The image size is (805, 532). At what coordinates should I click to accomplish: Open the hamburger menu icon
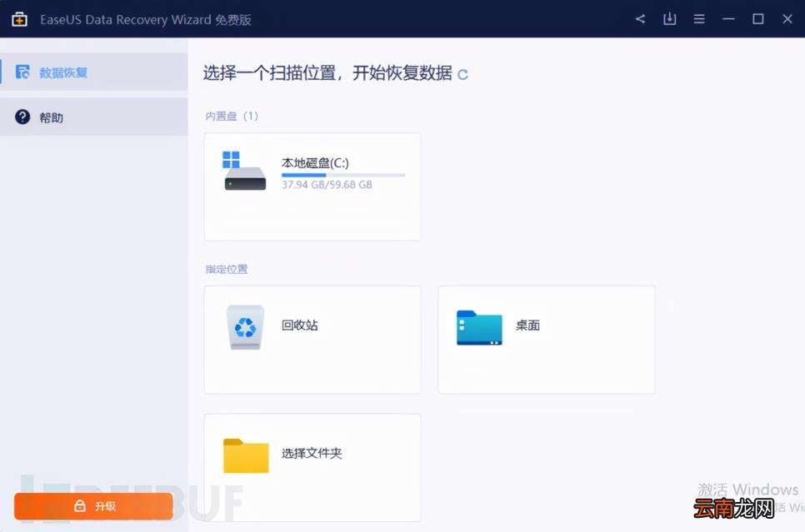[699, 19]
